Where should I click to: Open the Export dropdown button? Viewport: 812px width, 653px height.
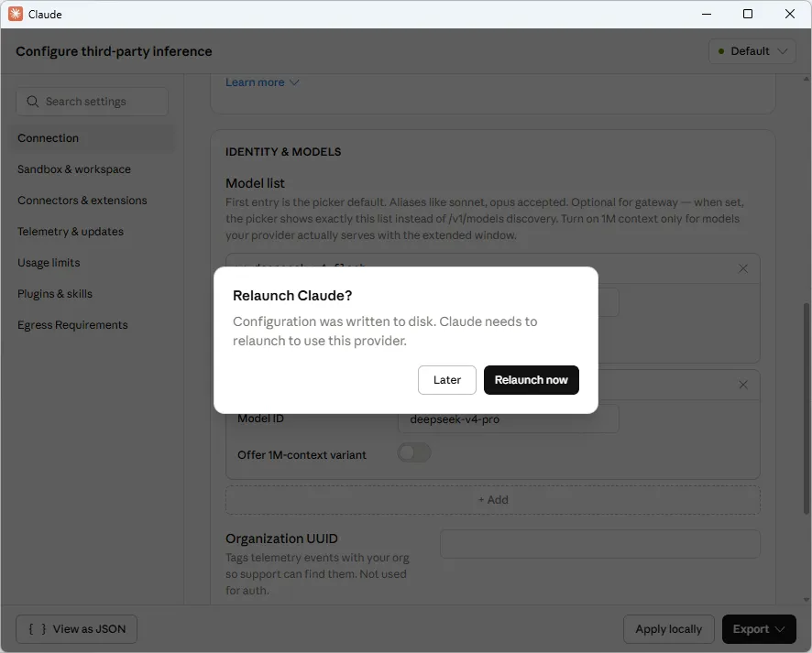pos(759,629)
